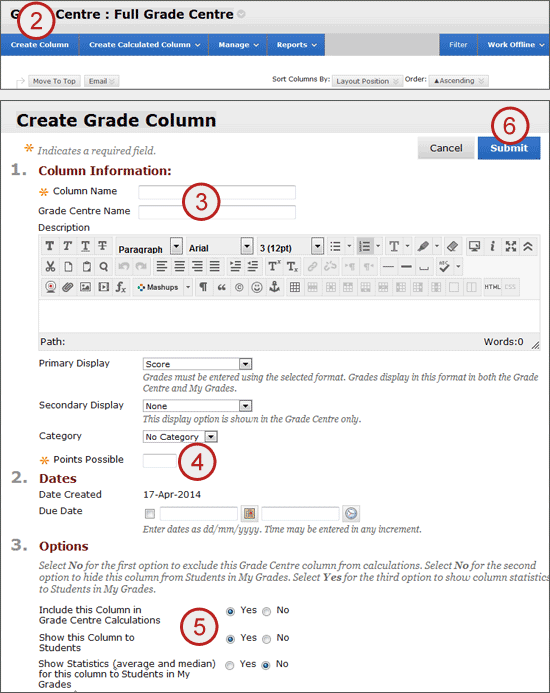The image size is (550, 693).
Task: Center align text in description editor
Action: click(x=180, y=267)
